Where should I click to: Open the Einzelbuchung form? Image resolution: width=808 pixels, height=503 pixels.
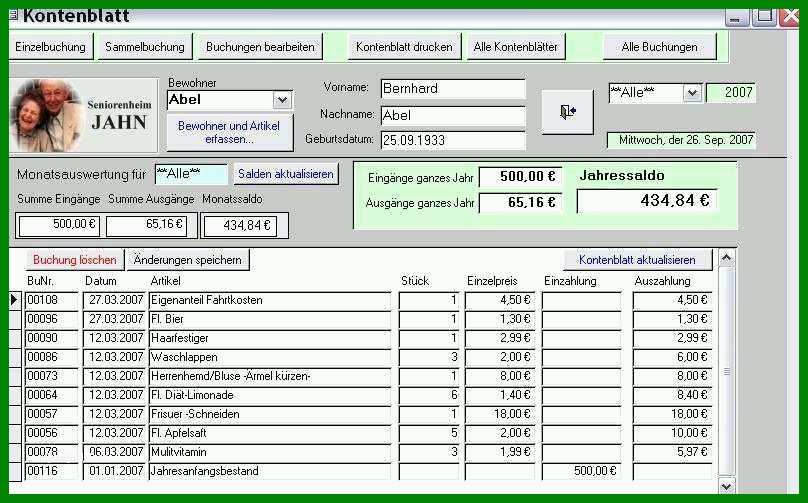[50, 47]
